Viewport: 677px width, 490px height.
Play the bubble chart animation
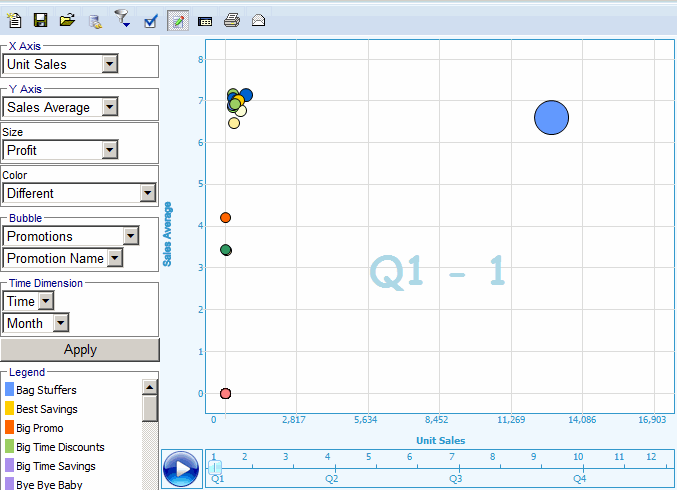181,469
